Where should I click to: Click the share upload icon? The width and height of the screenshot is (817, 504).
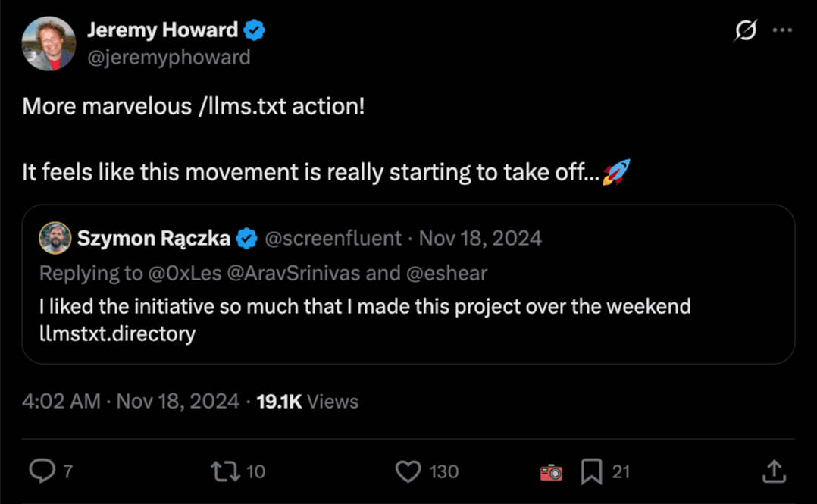tap(773, 471)
